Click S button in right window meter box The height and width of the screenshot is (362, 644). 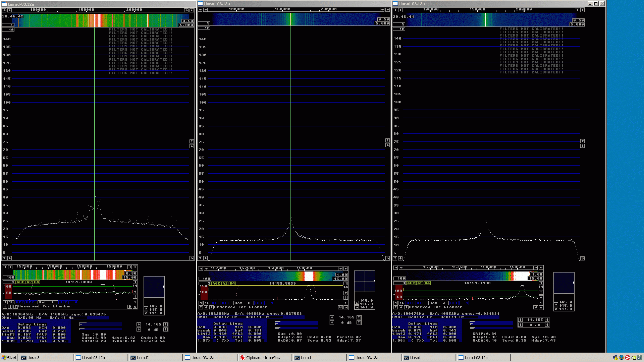point(556,305)
